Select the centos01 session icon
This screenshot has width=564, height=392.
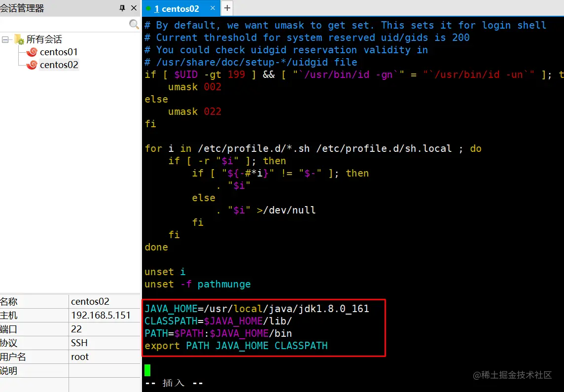point(32,52)
